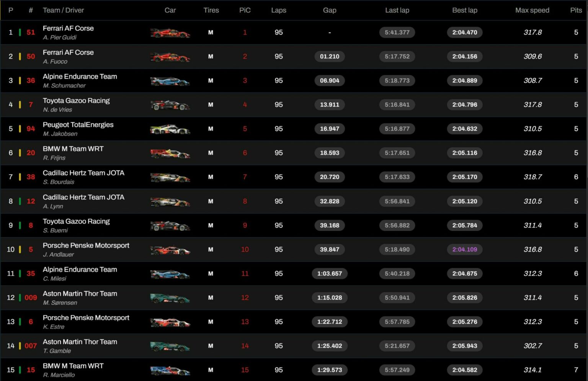Click the 'Car' column header

pos(170,10)
